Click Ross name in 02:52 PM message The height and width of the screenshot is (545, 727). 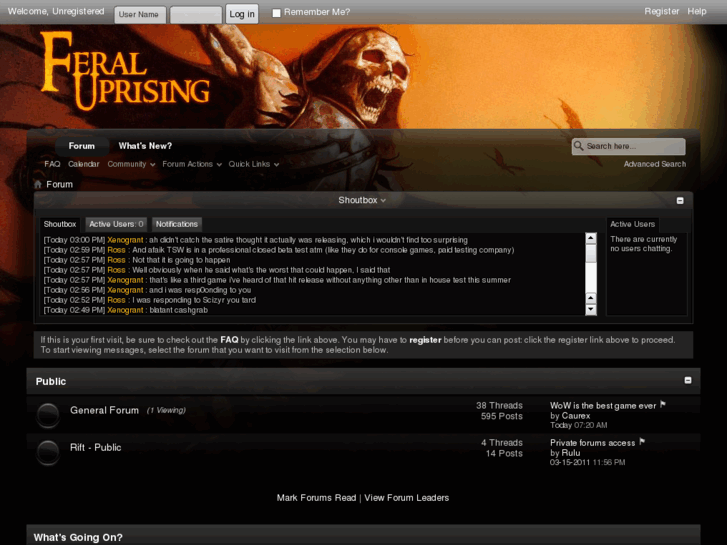click(x=116, y=300)
